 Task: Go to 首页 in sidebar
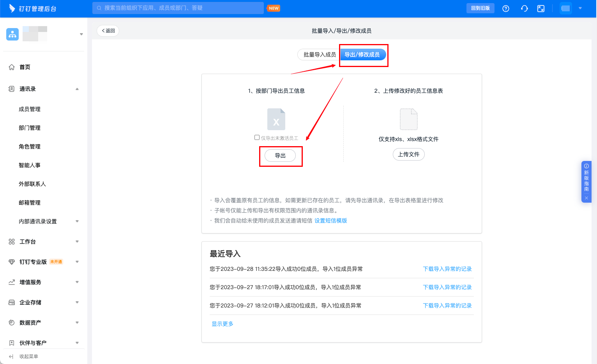click(x=25, y=67)
